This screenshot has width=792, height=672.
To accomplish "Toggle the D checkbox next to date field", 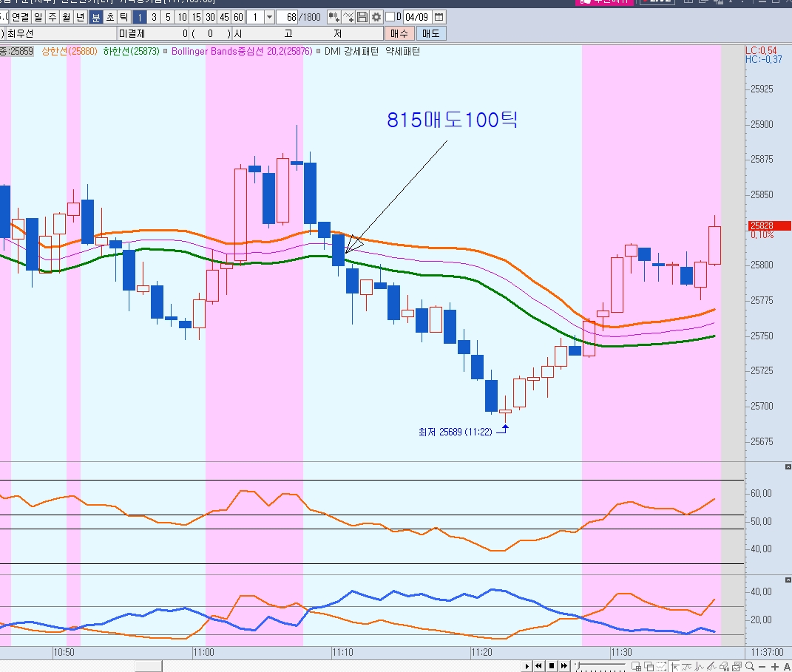I will click(390, 17).
